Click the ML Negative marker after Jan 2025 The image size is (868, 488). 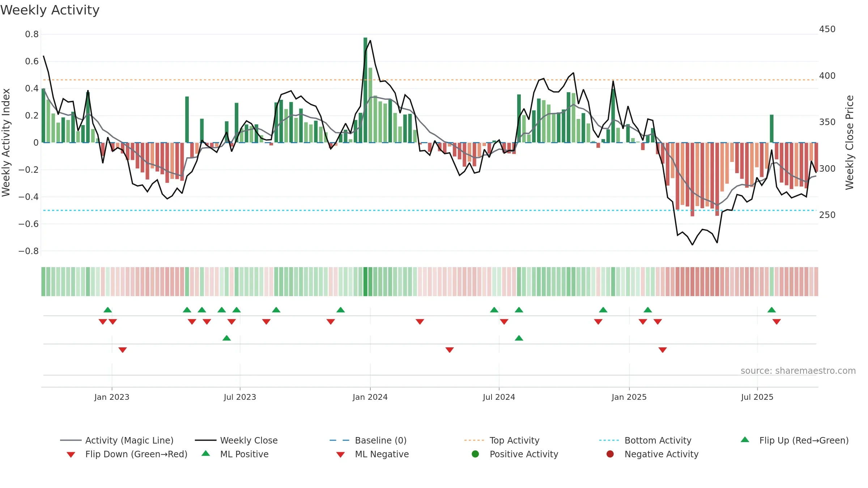[663, 350]
